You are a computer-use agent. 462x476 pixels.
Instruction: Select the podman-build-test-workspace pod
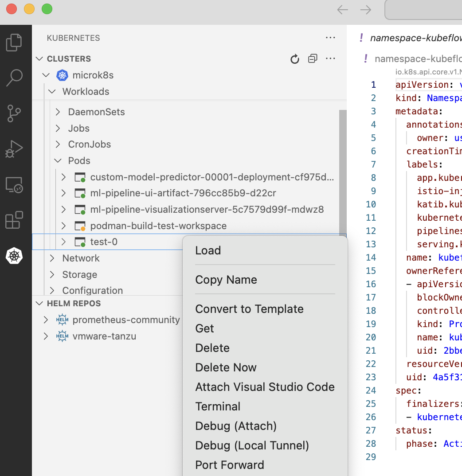click(x=158, y=226)
